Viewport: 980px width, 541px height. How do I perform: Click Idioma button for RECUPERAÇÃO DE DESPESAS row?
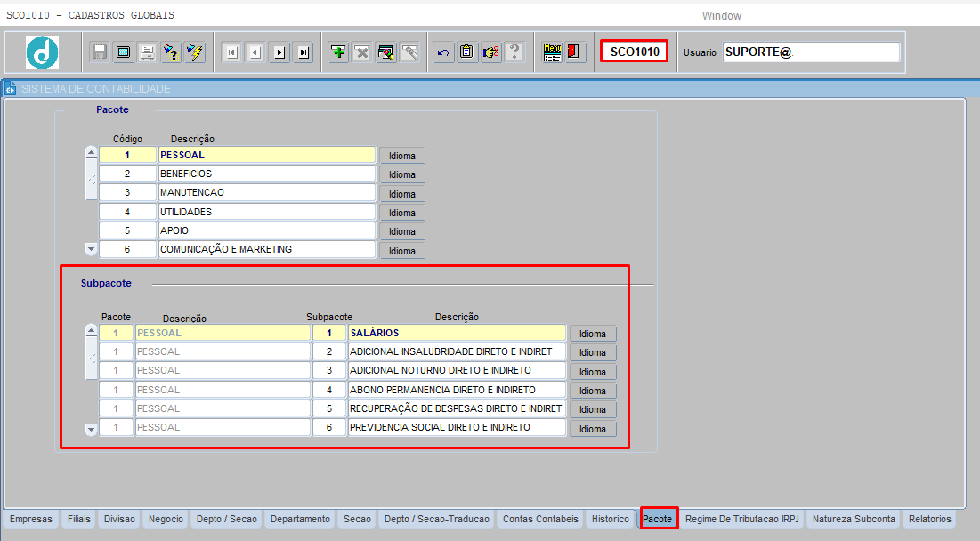pos(593,410)
